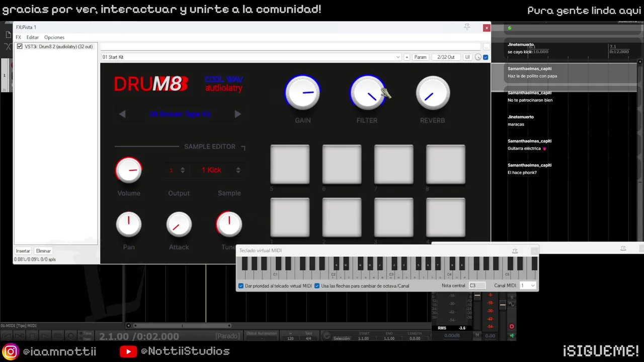Toggle 'Dar prioridad al teclado virtual MIDI'
The width and height of the screenshot is (644, 362).
pos(241,286)
